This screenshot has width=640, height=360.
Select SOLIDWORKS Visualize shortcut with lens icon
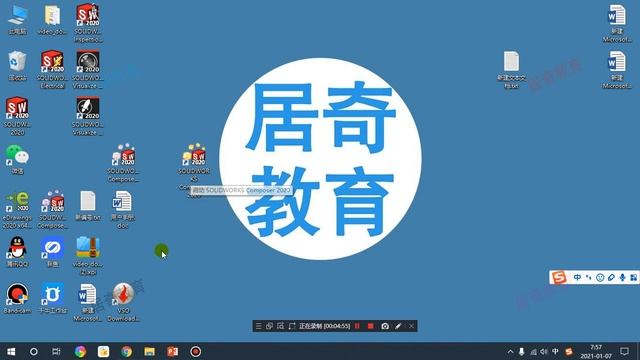(88, 69)
